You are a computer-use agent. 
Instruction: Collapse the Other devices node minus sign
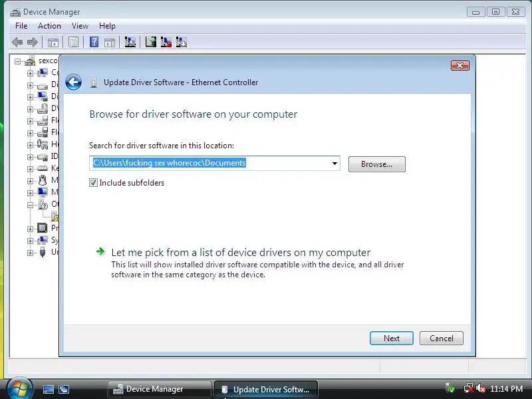(30, 205)
